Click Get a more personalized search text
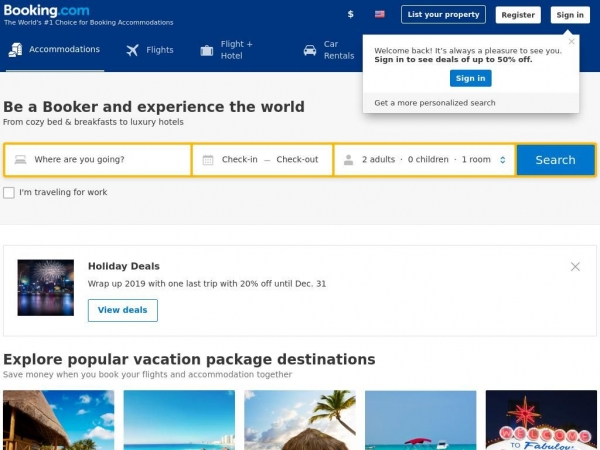600x450 pixels. [x=435, y=103]
